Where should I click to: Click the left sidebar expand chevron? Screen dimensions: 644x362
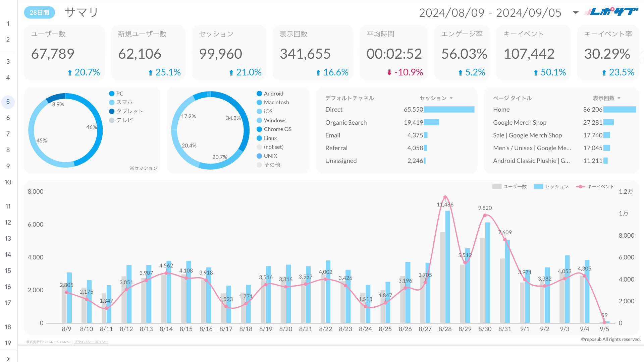(x=8, y=359)
